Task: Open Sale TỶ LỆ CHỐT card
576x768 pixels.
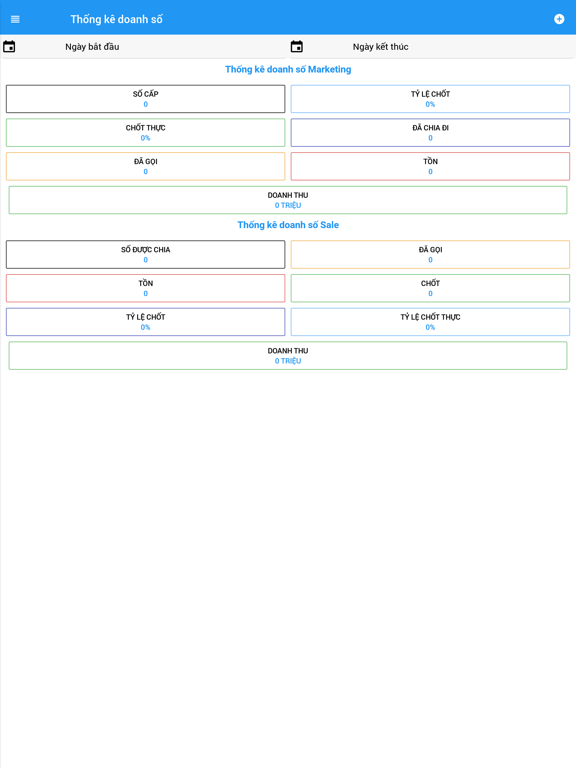Action: pos(145,322)
